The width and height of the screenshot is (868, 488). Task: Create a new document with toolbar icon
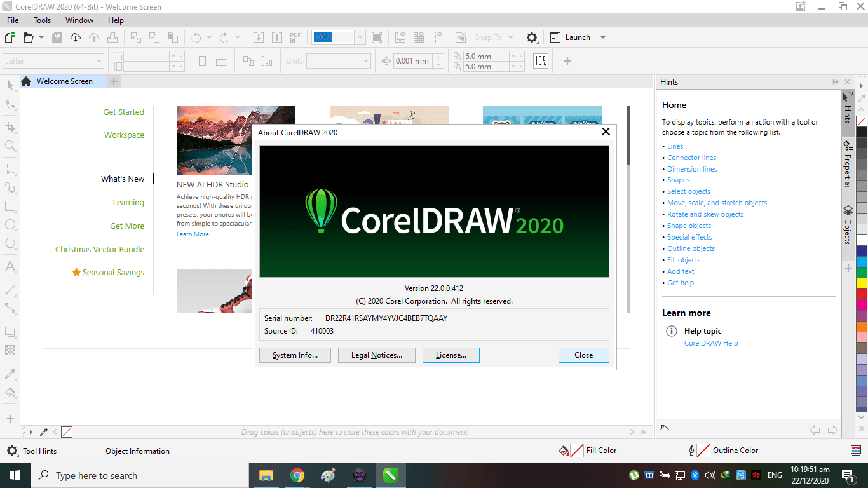tap(10, 37)
